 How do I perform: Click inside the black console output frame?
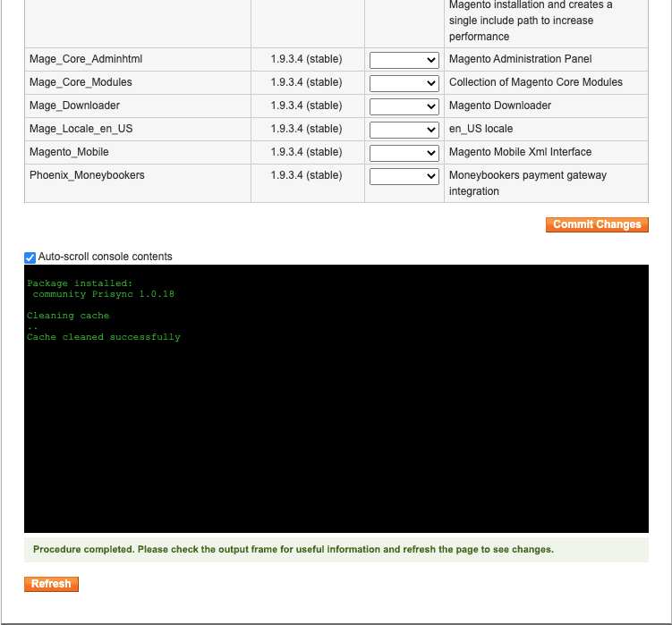point(336,429)
